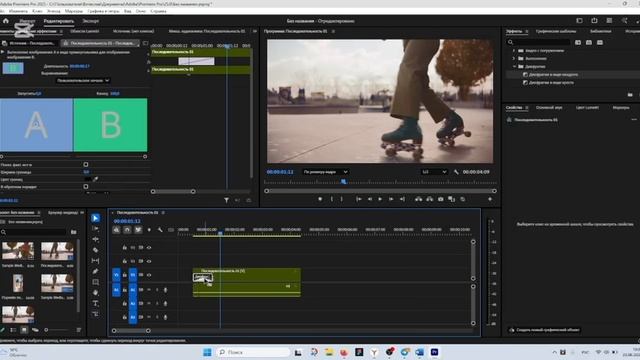Open the Media Browser tab
640x360 pixels.
[63, 213]
